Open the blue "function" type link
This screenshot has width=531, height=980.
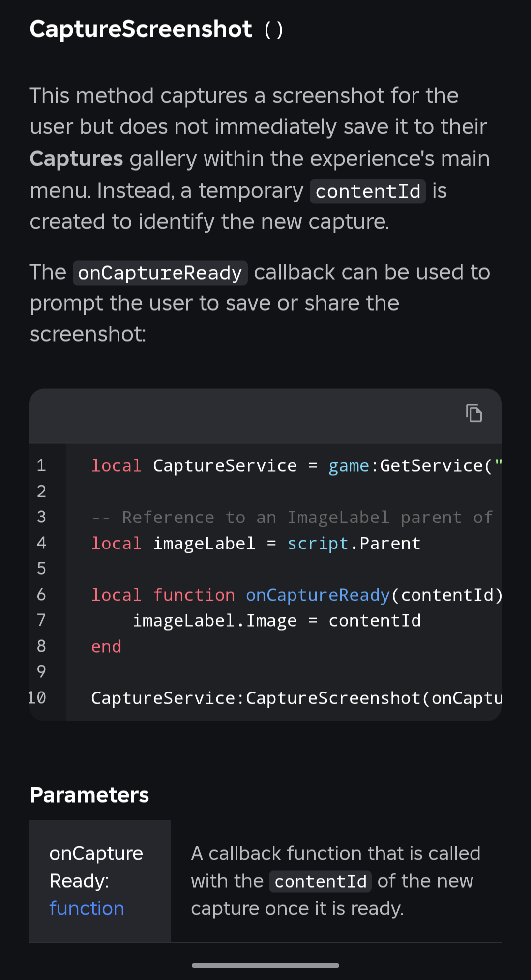[x=87, y=908]
